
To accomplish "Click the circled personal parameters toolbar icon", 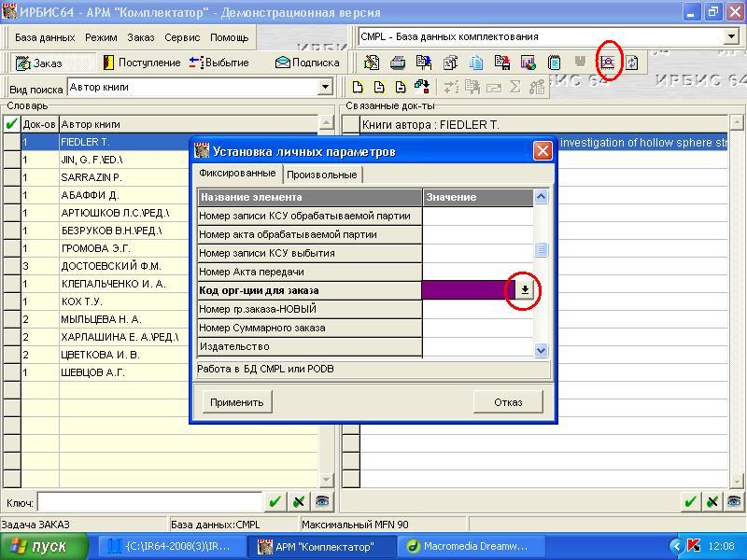I will pos(608,63).
